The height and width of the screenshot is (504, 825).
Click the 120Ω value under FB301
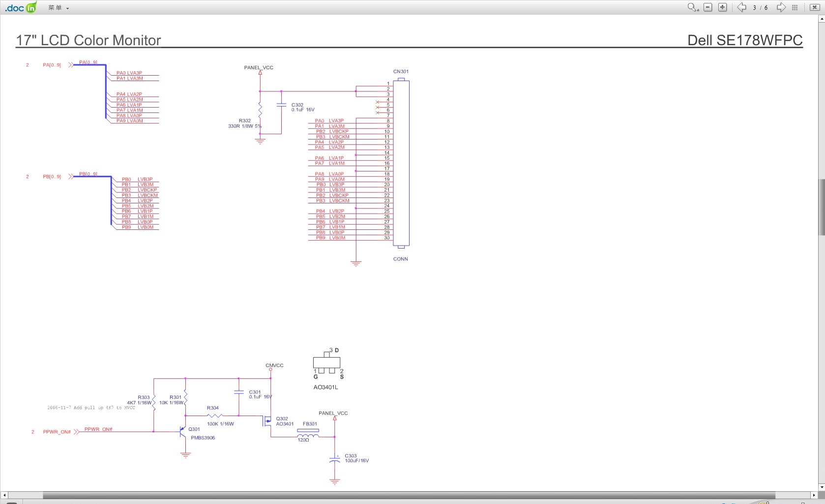point(303,440)
